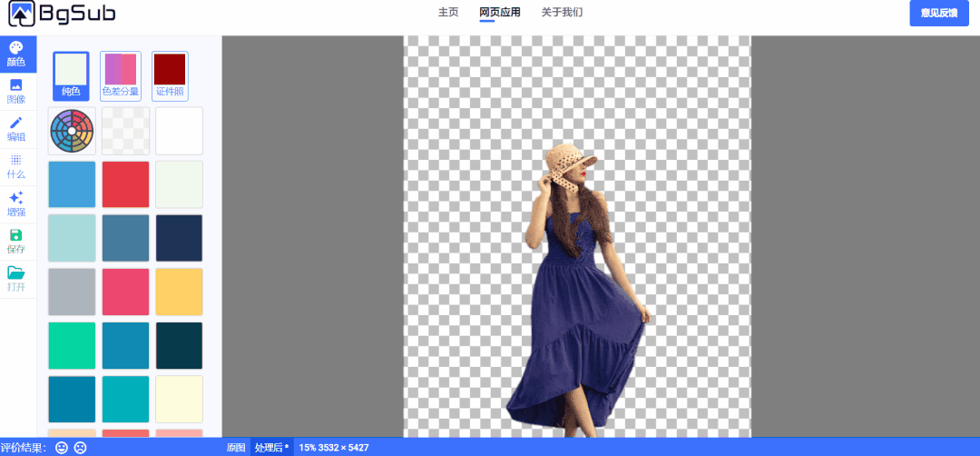980x456 pixels.
Task: Switch view to 原图 original image
Action: [x=236, y=448]
